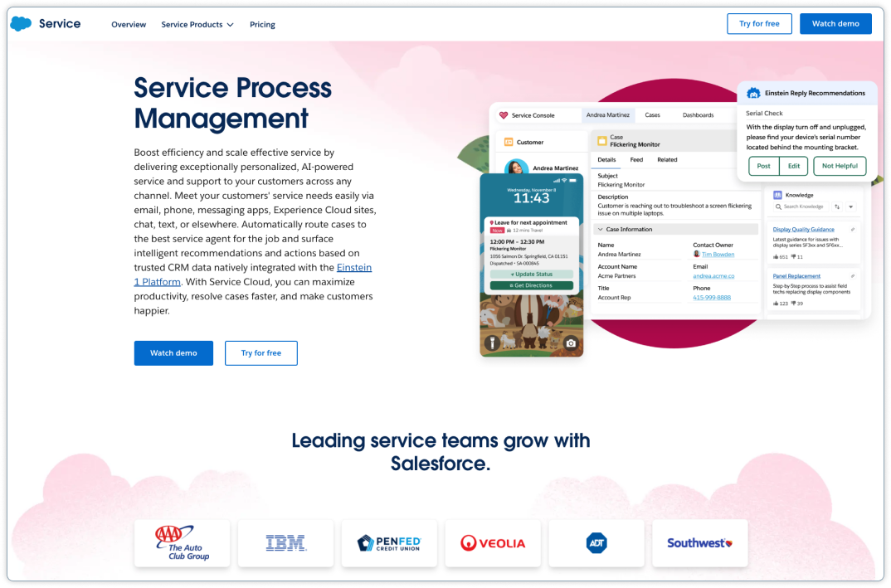Click the orange Customer card icon
891x588 pixels.
(x=509, y=142)
